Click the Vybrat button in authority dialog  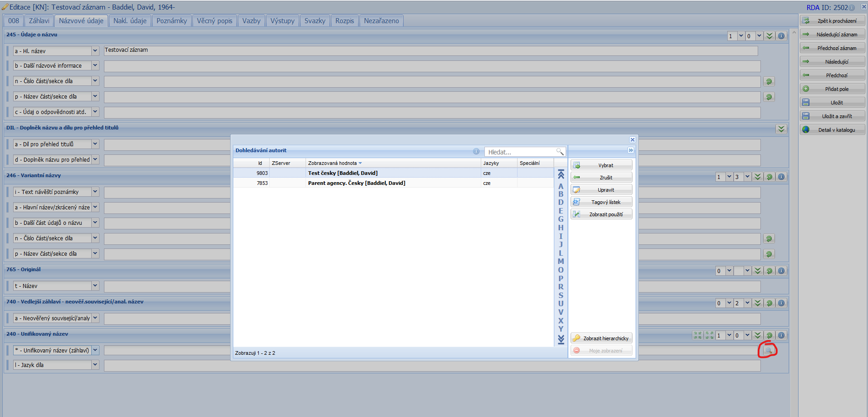tap(601, 165)
